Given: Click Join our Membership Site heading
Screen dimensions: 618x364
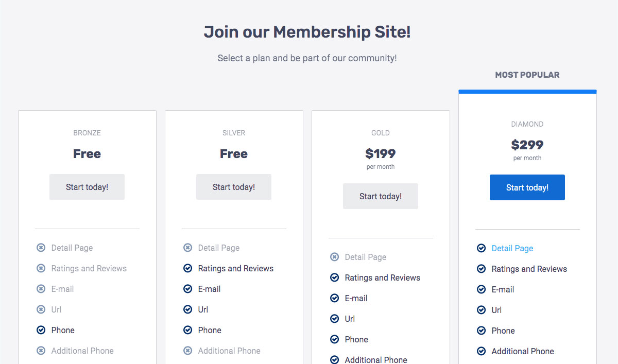Looking at the screenshot, I should [307, 32].
